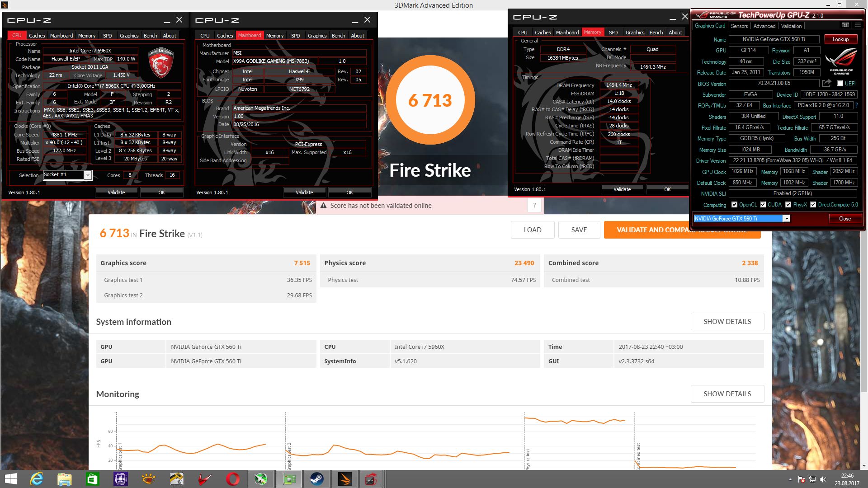Toggle the CUDA checkbox
Screen dimensions: 868x488
(x=763, y=205)
